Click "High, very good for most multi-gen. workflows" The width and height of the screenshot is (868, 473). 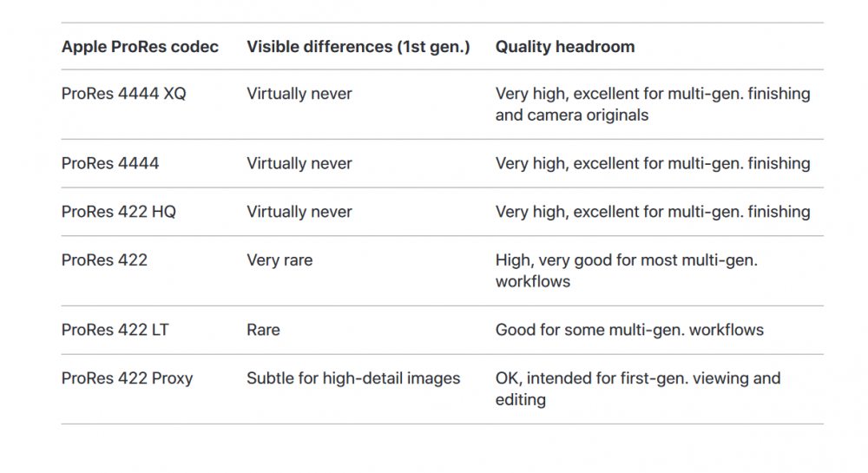tap(626, 271)
